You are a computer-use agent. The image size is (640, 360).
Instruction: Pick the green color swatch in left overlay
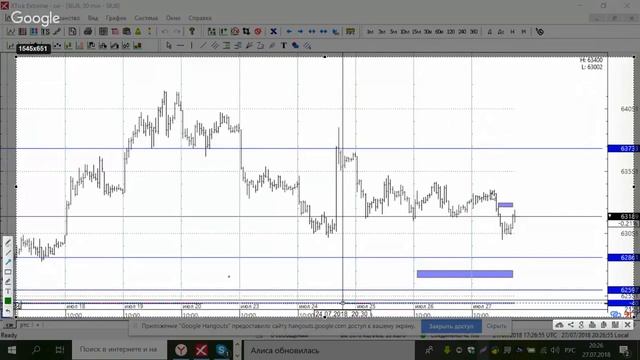click(8, 301)
